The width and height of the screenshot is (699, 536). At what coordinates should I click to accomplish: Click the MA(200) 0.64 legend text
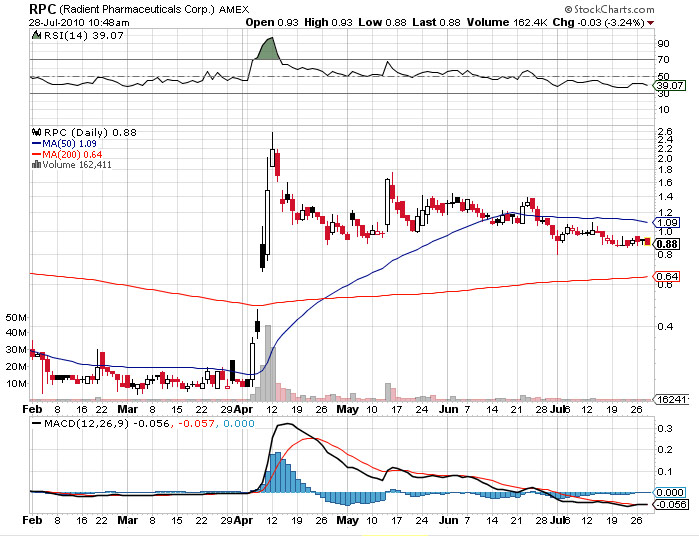tap(72, 154)
